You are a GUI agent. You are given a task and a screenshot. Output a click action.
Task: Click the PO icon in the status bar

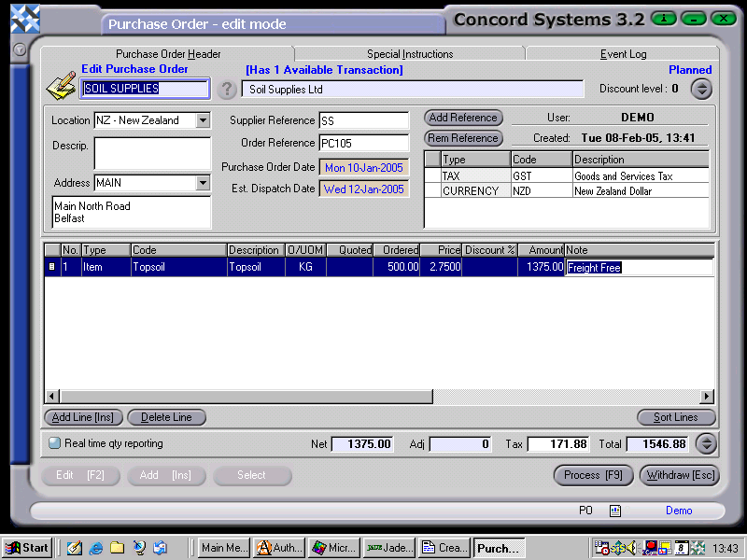click(x=613, y=511)
